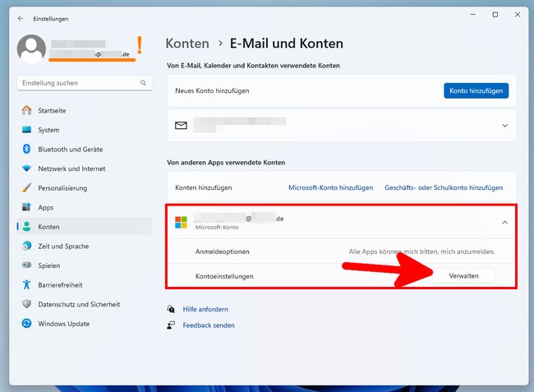Open Bluetooth und Geräte settings
This screenshot has width=534, height=392.
click(x=85, y=150)
